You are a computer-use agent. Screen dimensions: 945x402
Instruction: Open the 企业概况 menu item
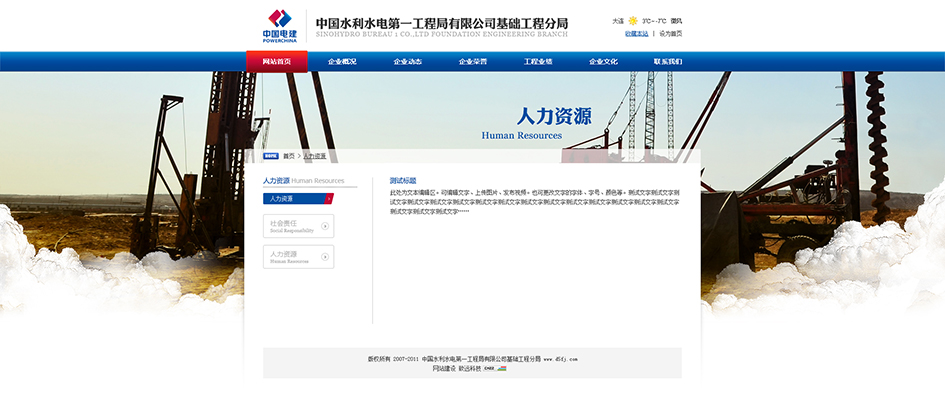coord(342,62)
